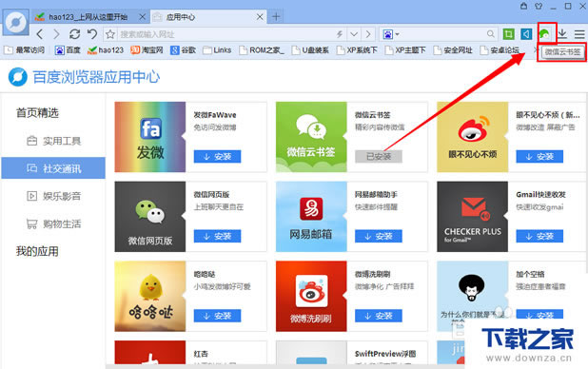This screenshot has width=588, height=369.
Task: Install the 发微FaWave app
Action: point(217,156)
